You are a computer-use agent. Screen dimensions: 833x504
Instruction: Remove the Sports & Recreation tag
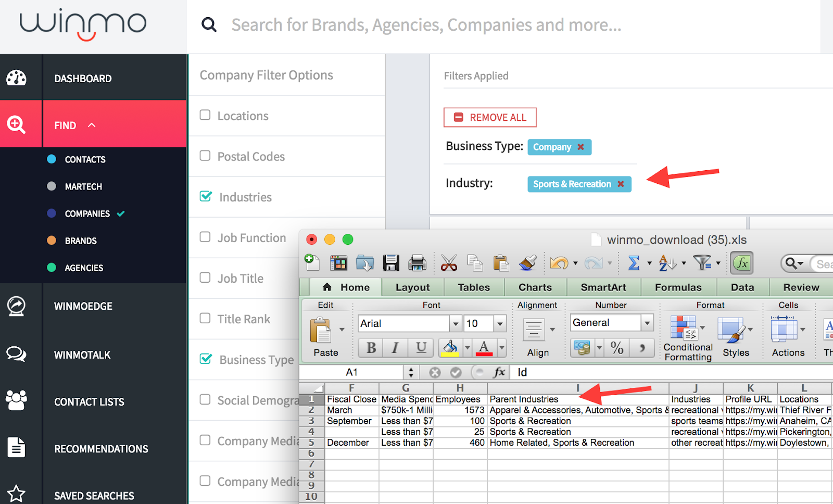tap(621, 184)
